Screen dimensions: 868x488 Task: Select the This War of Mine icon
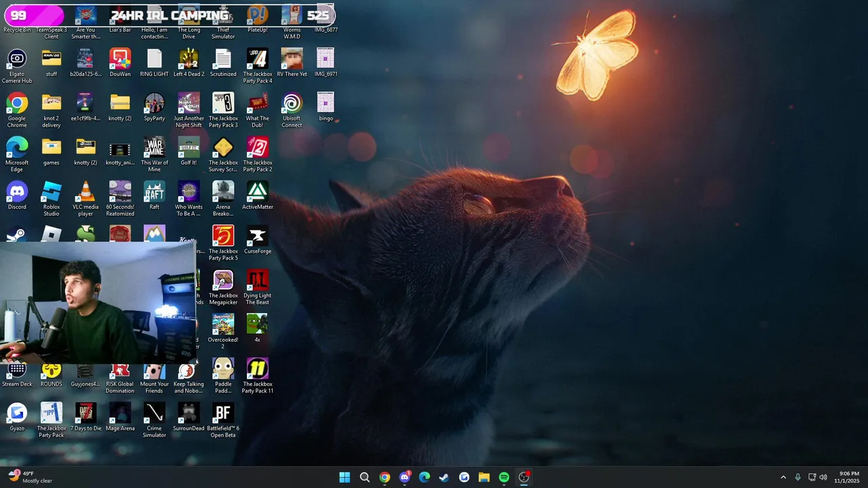[154, 155]
